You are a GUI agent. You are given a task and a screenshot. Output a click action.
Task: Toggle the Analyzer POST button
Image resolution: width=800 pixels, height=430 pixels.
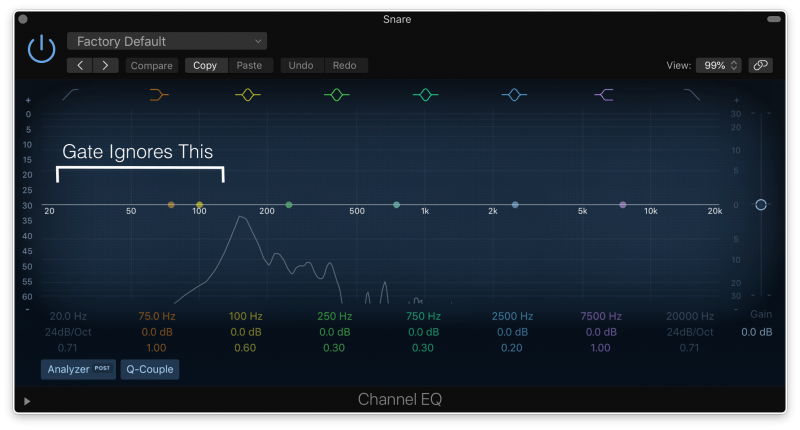pyautogui.click(x=79, y=369)
